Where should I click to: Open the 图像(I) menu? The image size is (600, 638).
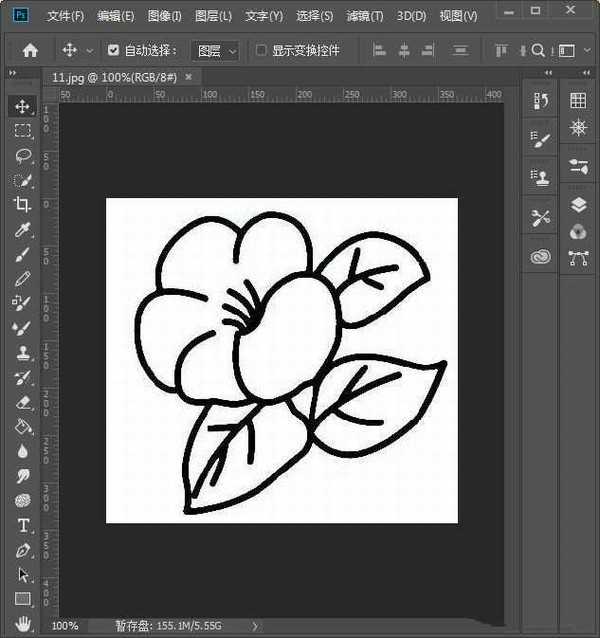164,16
